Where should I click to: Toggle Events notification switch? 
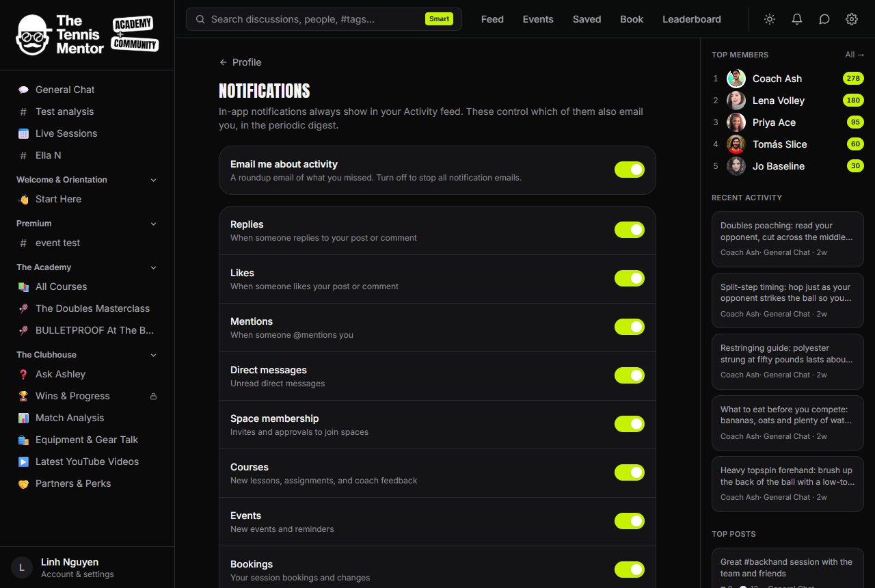630,521
